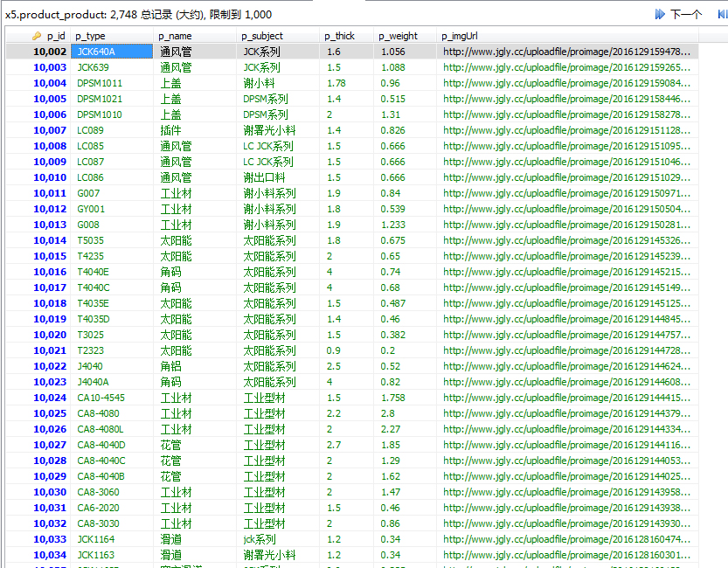
Task: Click weight value 2.27
Action: pyautogui.click(x=405, y=429)
